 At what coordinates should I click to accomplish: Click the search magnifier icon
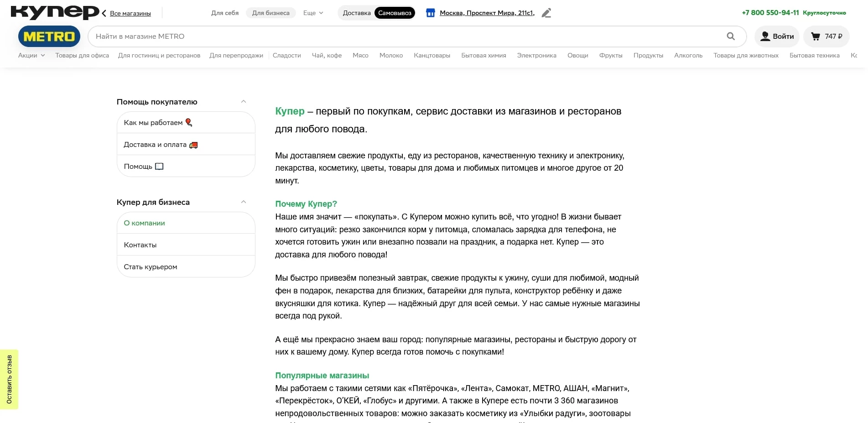coord(731,36)
